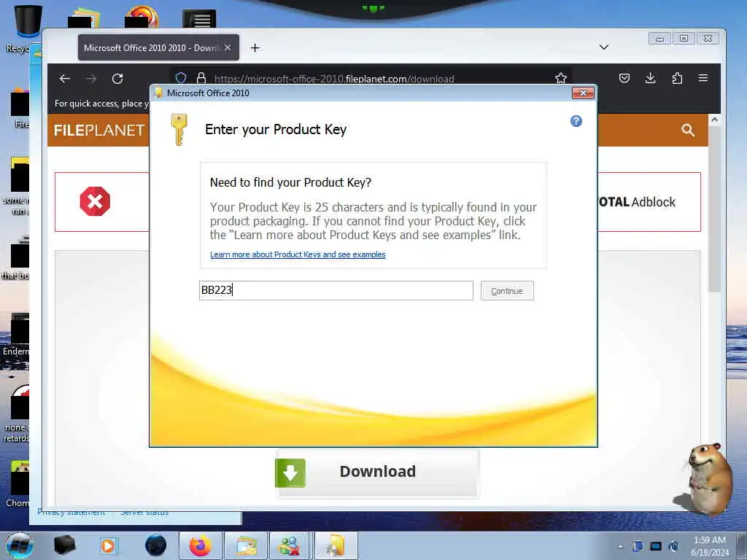
Task: Click the product key input field
Action: (336, 290)
